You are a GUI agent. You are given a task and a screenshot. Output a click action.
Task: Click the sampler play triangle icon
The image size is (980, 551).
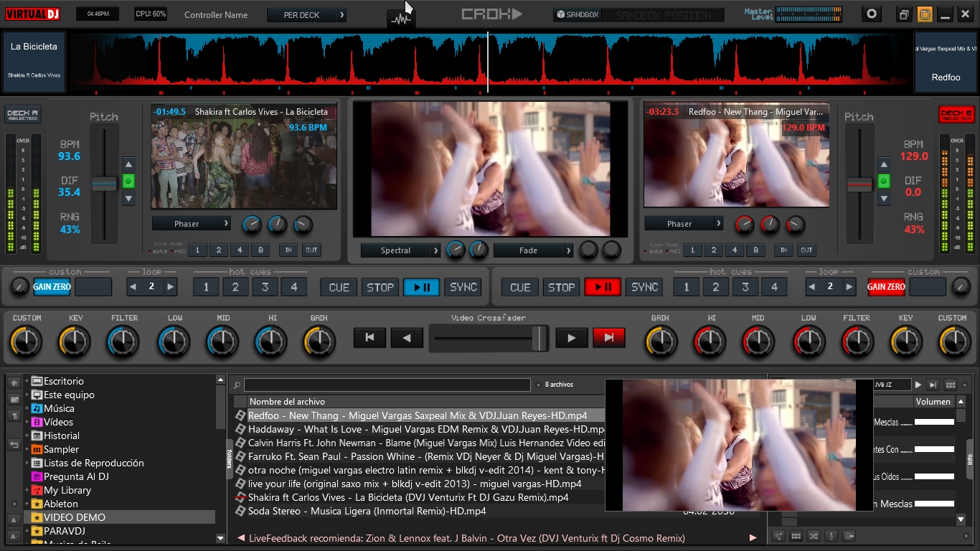coord(918,385)
